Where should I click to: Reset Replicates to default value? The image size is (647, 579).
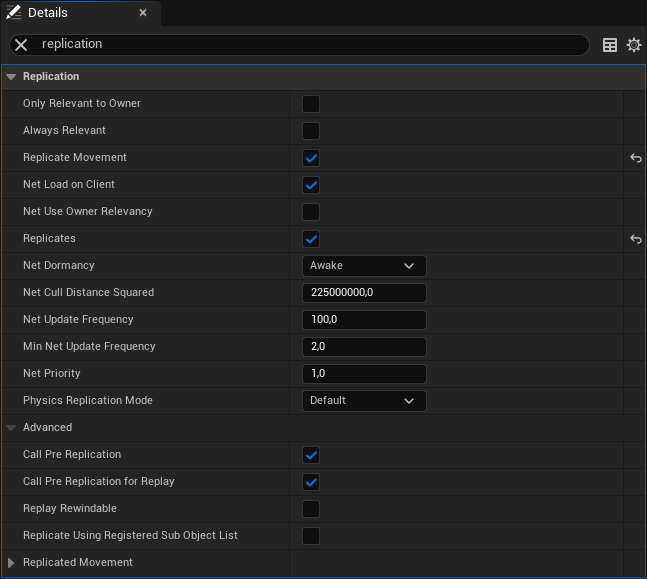click(635, 239)
